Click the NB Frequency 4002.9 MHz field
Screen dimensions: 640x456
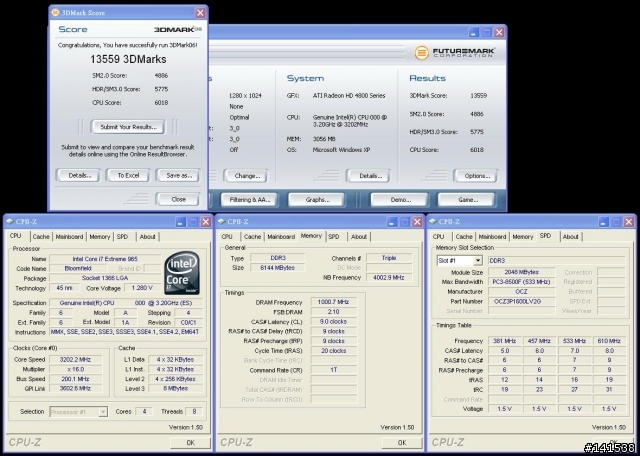tap(389, 278)
